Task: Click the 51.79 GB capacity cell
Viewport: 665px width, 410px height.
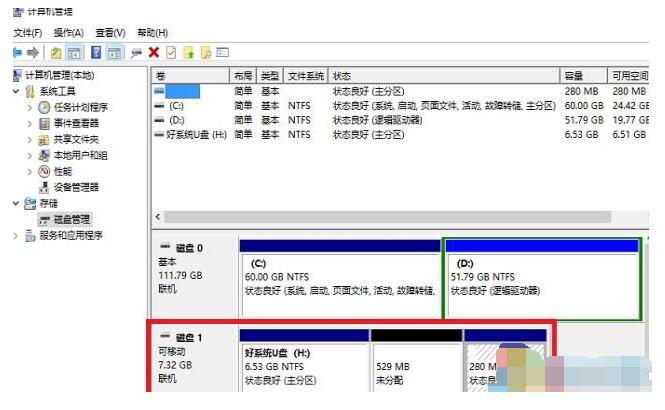Action: tap(584, 120)
